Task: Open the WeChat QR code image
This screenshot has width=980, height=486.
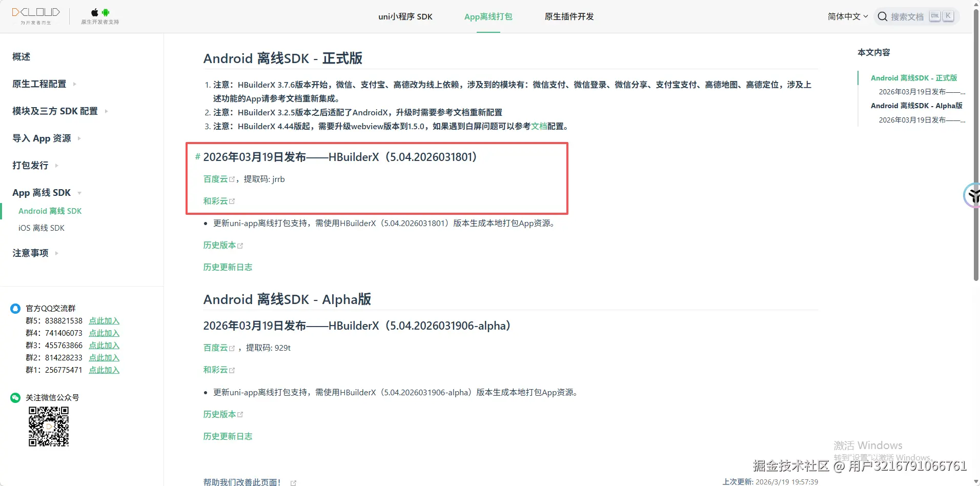Action: coord(49,427)
